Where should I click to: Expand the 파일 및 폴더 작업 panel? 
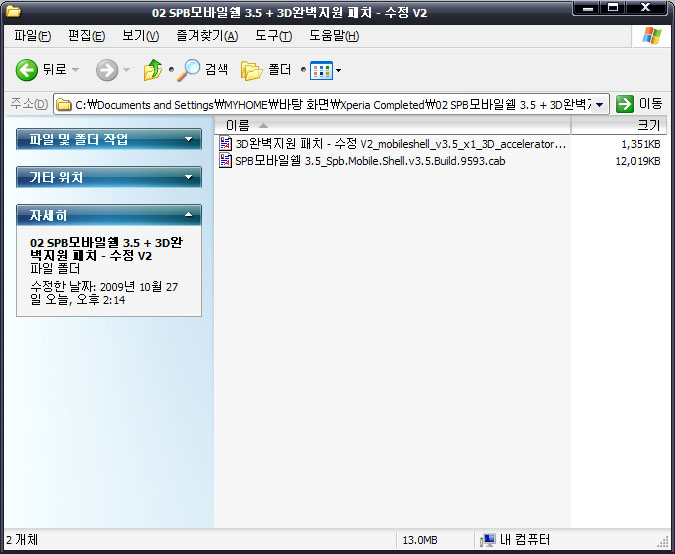pos(188,140)
